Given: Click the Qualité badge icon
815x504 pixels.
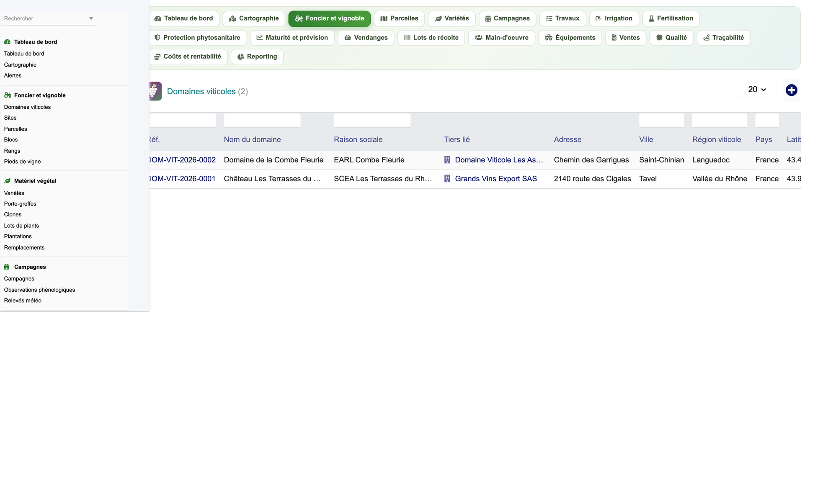Looking at the screenshot, I should 659,38.
